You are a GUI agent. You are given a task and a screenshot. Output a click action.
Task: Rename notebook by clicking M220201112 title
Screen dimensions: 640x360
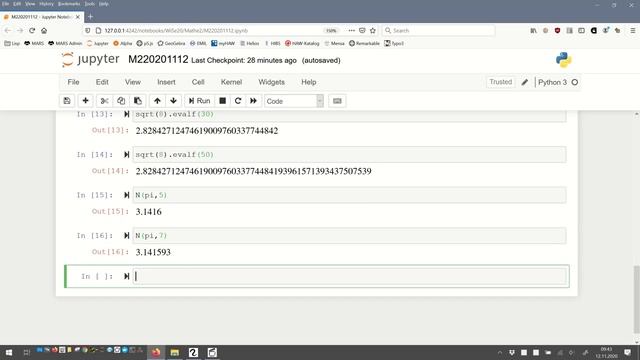158,60
